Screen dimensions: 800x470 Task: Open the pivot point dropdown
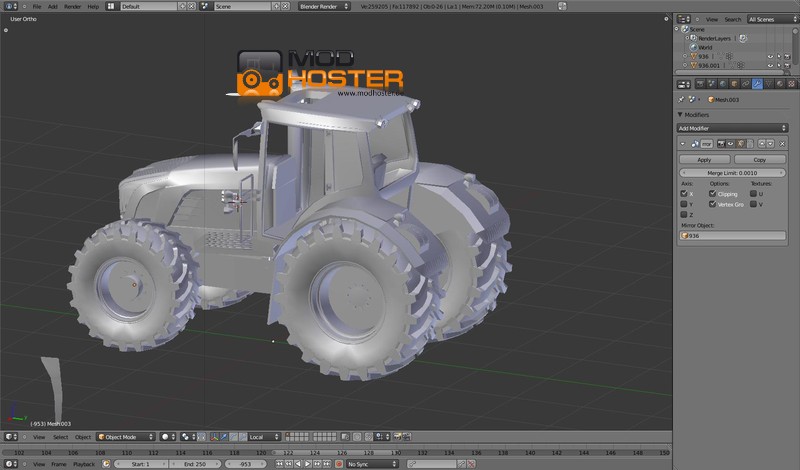pyautogui.click(x=186, y=437)
